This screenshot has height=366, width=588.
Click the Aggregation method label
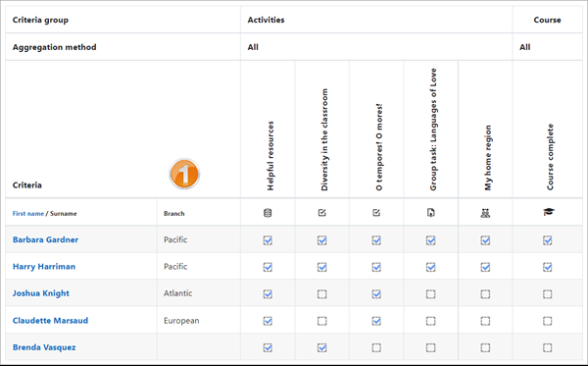pyautogui.click(x=54, y=47)
